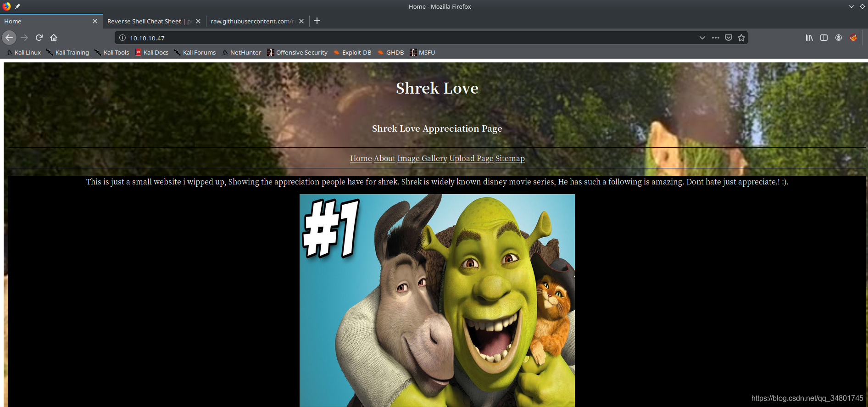Toggle the sidebar view
This screenshot has width=868, height=407.
(x=824, y=38)
